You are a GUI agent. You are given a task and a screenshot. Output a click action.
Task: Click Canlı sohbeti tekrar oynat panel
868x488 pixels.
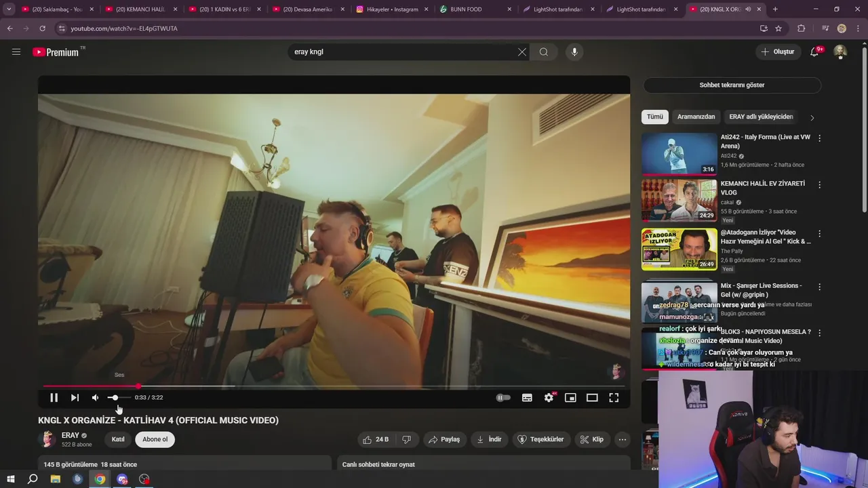[x=484, y=464]
